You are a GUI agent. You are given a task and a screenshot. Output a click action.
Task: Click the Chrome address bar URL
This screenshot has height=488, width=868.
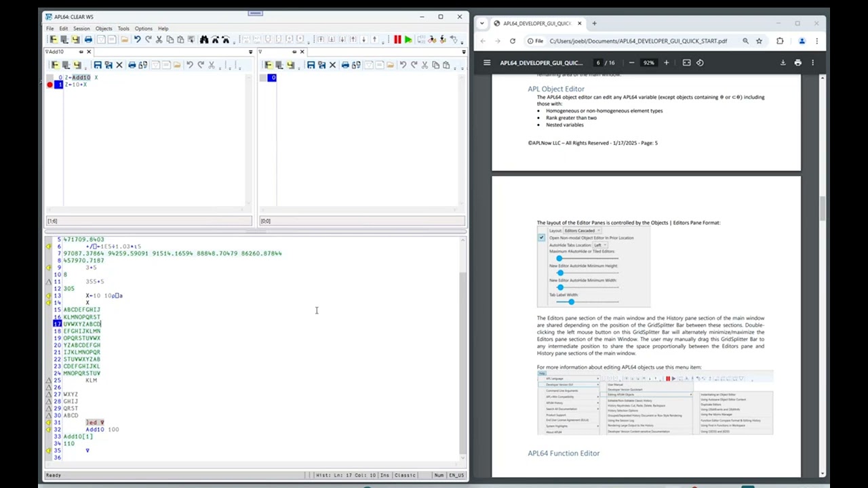click(x=638, y=41)
